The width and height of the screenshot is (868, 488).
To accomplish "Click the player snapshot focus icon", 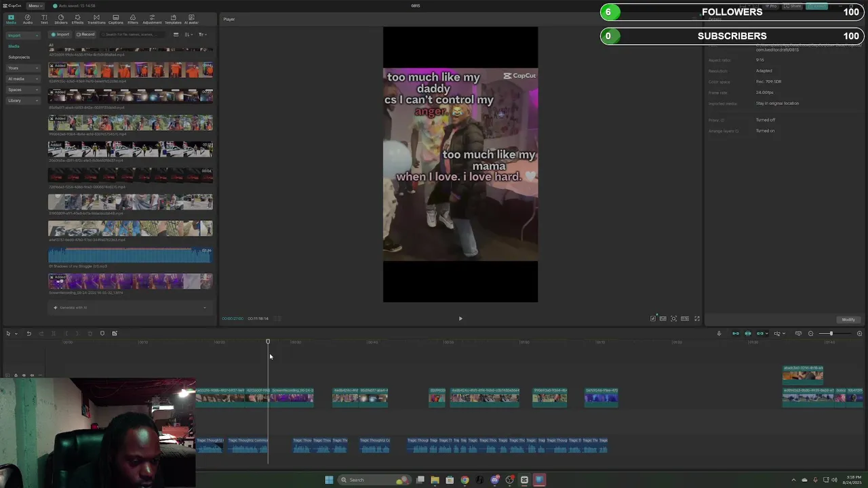I will 674,319.
